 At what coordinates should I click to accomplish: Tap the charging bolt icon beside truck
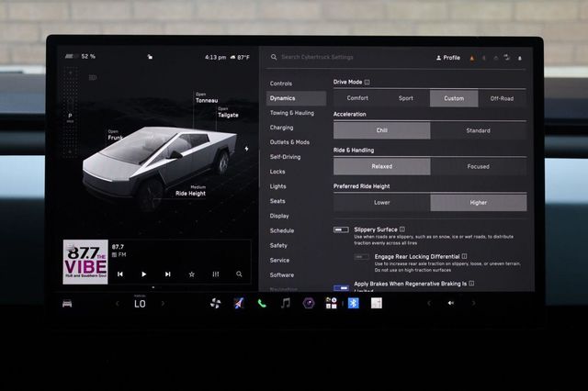pos(246,149)
